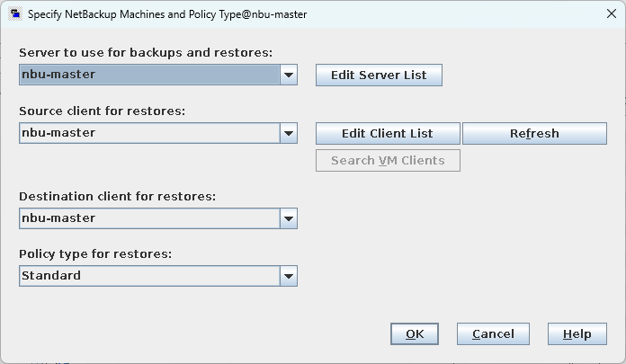Screen dimensions: 626x364
Task: Expand the server for backups dropdown arrow
Action: 288,75
